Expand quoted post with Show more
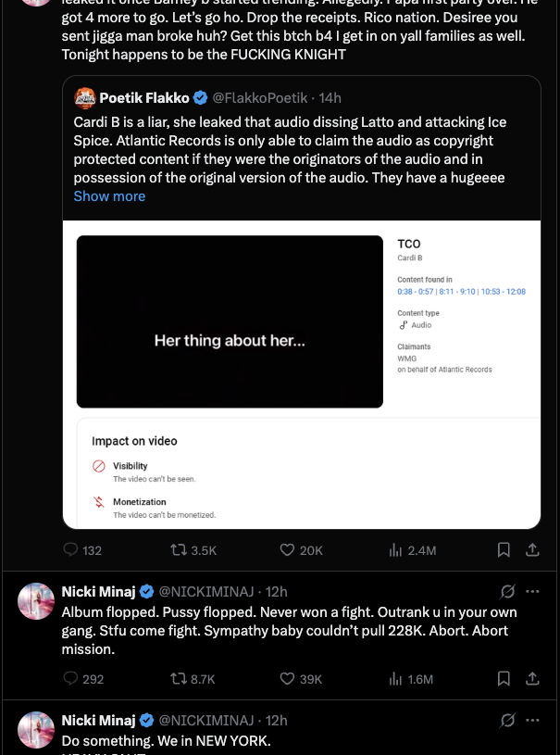The image size is (560, 755). tap(109, 196)
